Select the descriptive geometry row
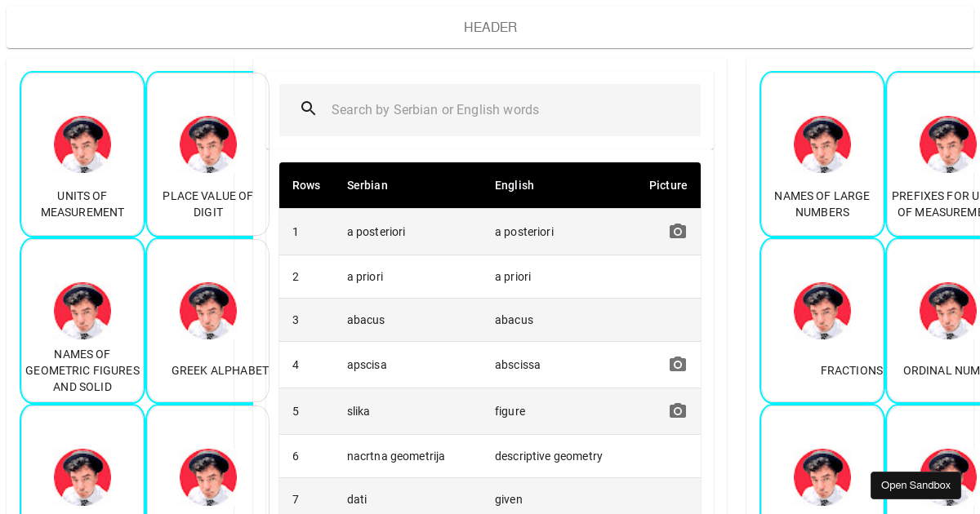Screen dimensions: 980x514 click(x=490, y=456)
